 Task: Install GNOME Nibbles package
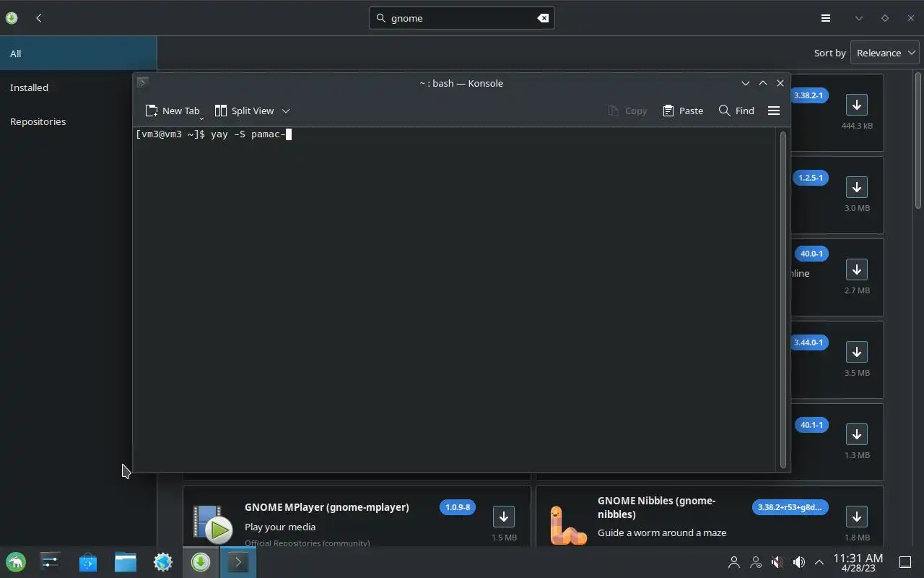tap(857, 517)
